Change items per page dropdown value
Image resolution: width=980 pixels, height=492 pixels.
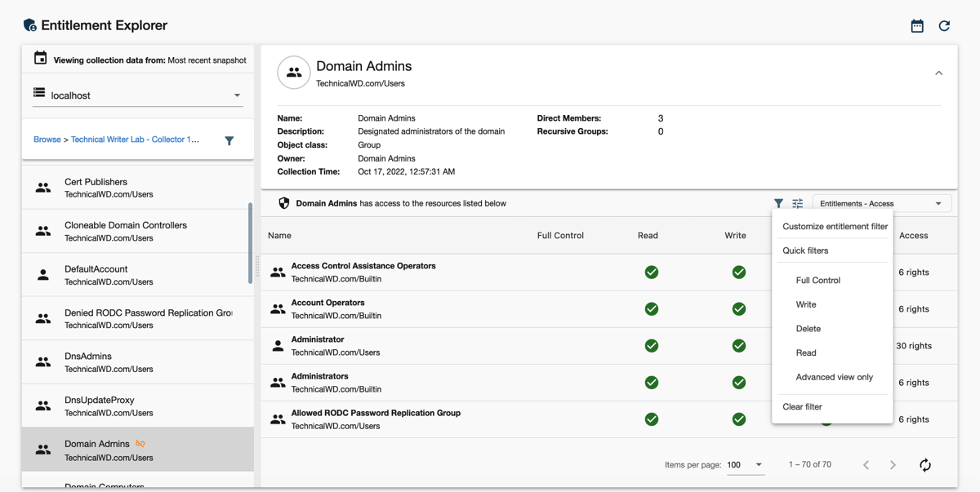pyautogui.click(x=744, y=465)
